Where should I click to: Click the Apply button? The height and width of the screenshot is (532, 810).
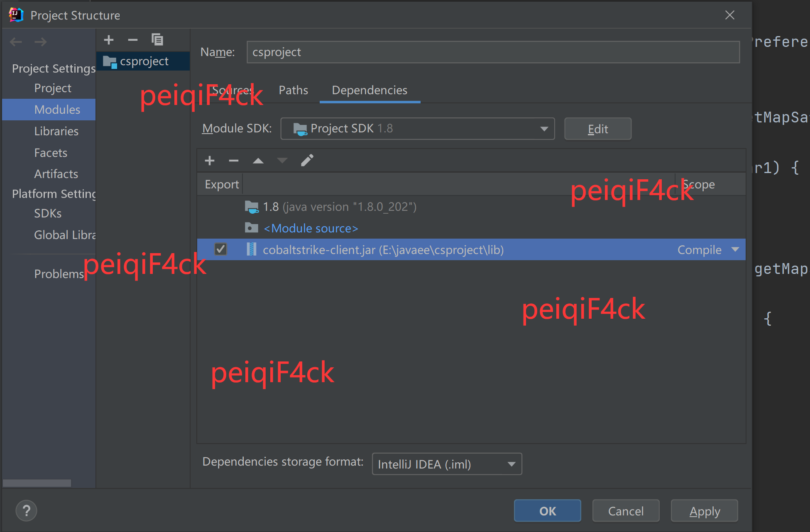705,511
